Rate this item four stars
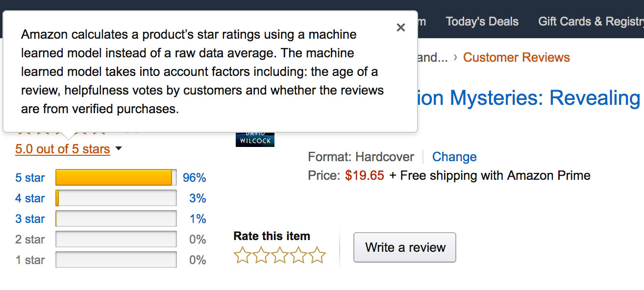 click(x=298, y=255)
